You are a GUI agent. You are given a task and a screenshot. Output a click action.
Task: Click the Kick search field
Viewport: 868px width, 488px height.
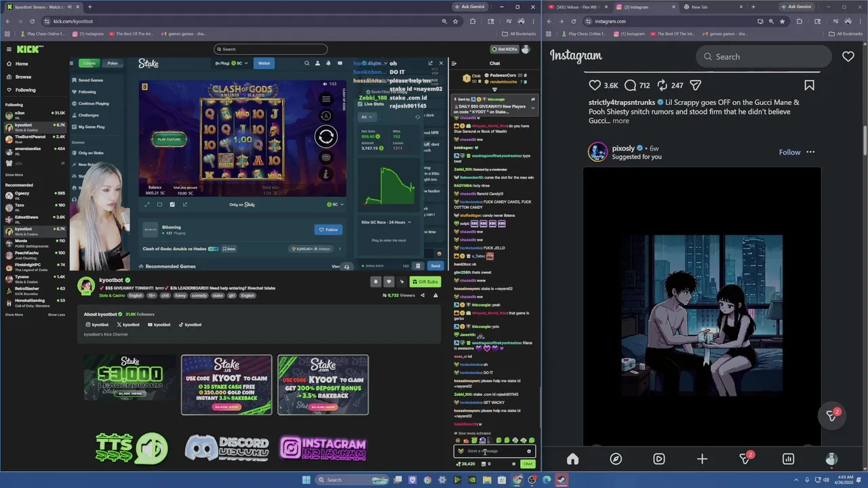271,49
